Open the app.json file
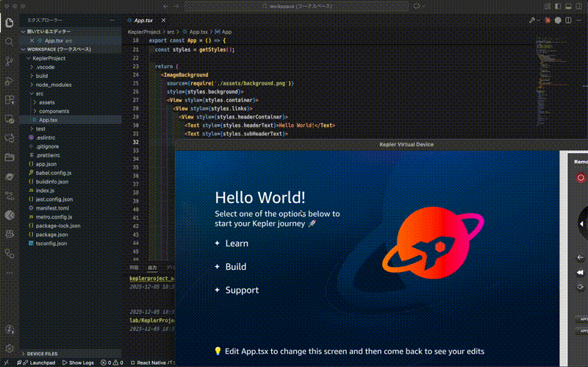 71,164
